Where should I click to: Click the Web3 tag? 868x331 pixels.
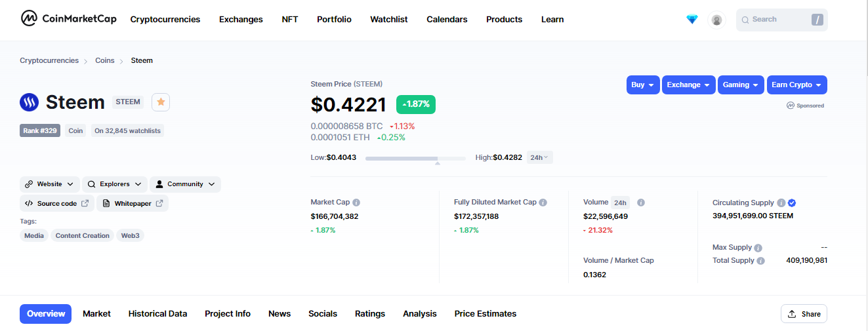pos(131,236)
